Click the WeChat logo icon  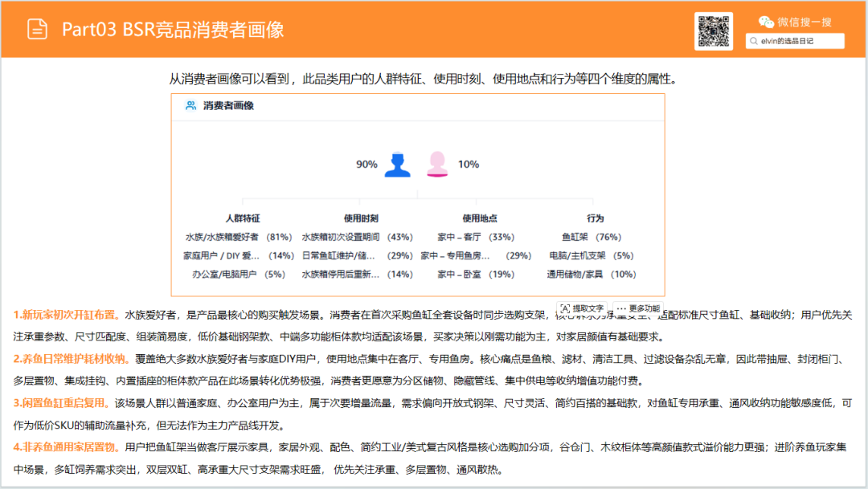[766, 22]
